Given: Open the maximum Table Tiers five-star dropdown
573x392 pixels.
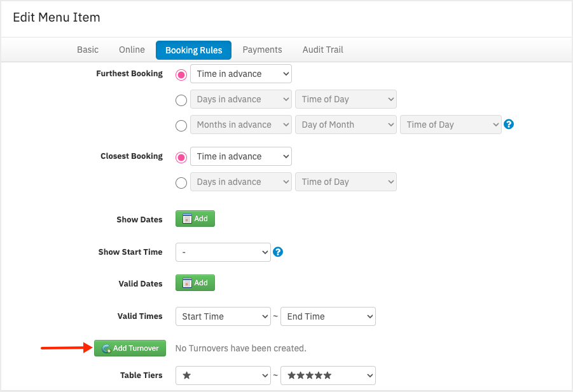Looking at the screenshot, I should 328,375.
